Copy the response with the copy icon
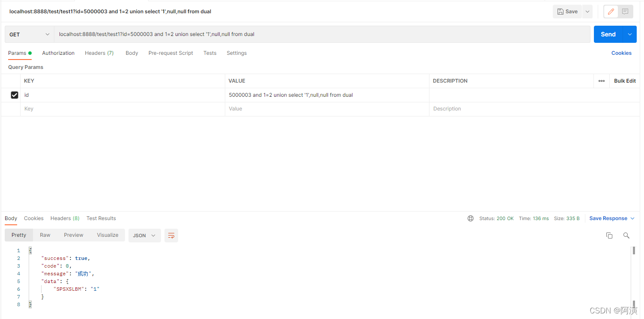This screenshot has height=319, width=644. click(x=609, y=236)
